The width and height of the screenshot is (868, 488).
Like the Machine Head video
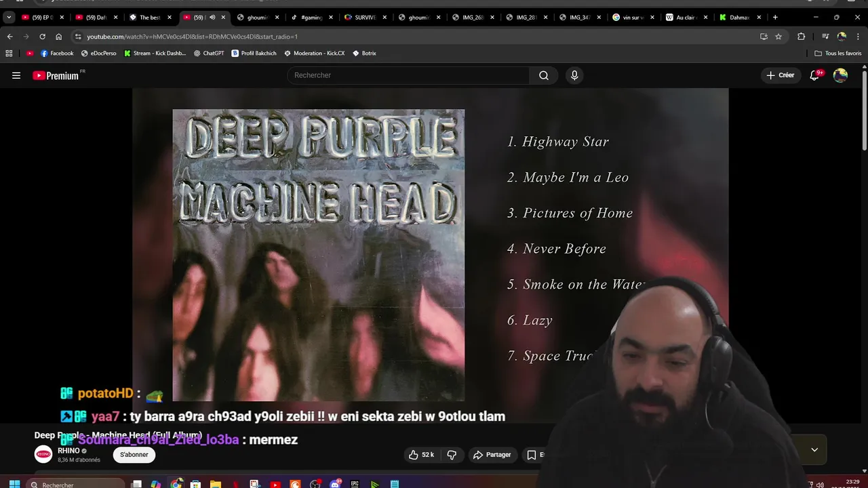pyautogui.click(x=421, y=455)
